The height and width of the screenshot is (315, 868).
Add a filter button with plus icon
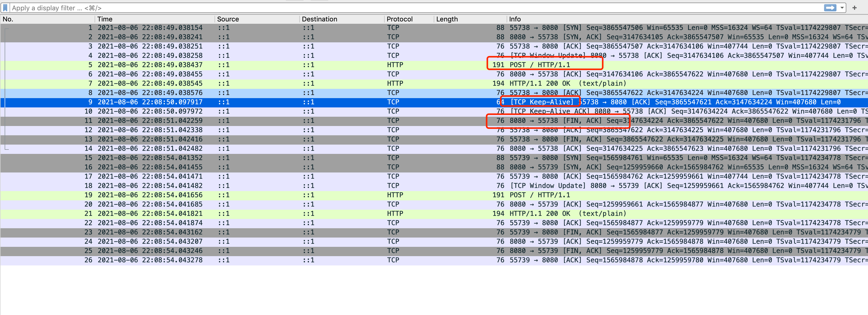pos(854,8)
